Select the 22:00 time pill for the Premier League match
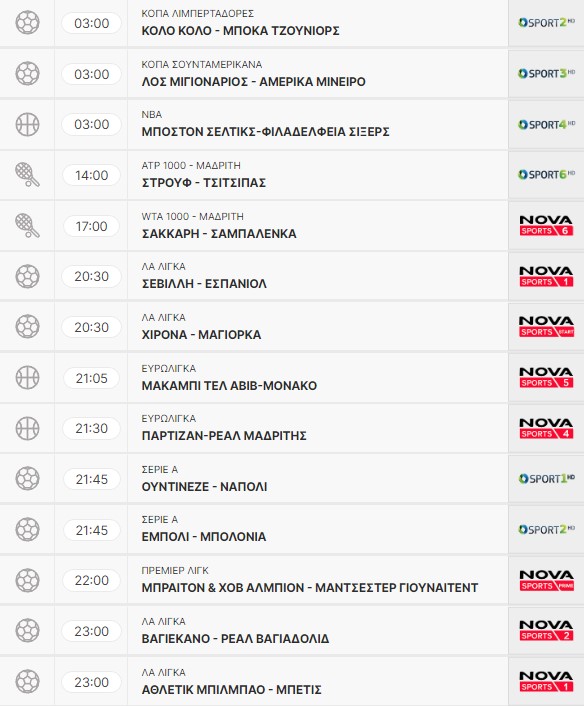 91,580
